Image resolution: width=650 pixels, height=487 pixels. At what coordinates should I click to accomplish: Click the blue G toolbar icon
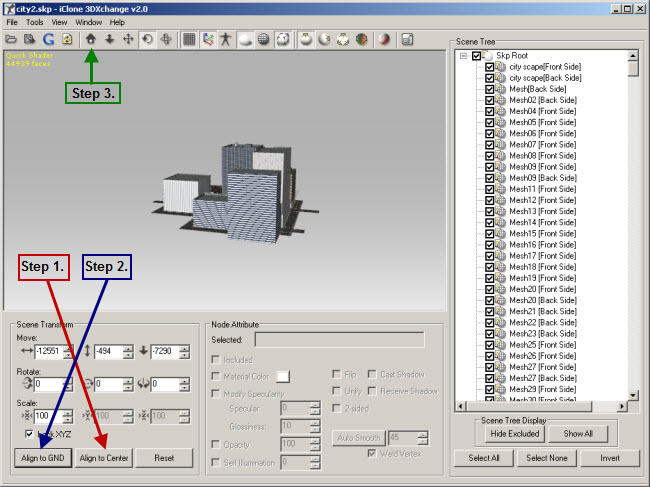[x=49, y=39]
